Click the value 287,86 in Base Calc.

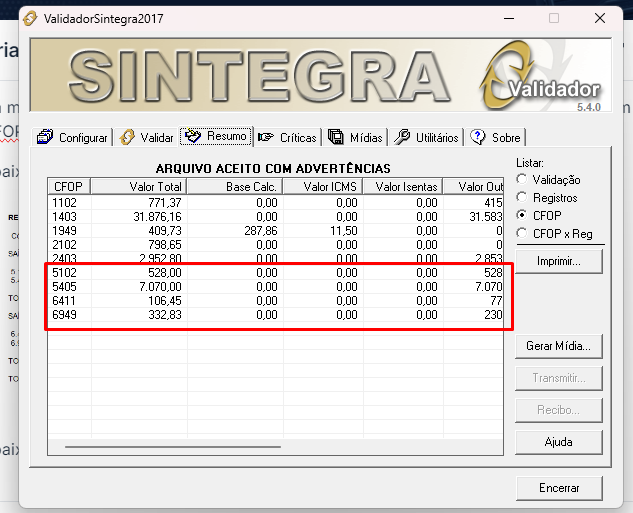pyautogui.click(x=261, y=230)
